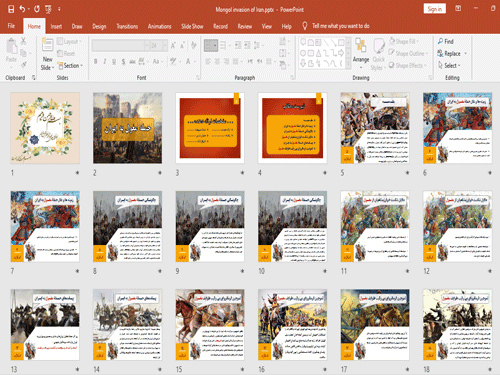Open the Font dialog launcher
The height and width of the screenshot is (375, 500).
pos(198,77)
